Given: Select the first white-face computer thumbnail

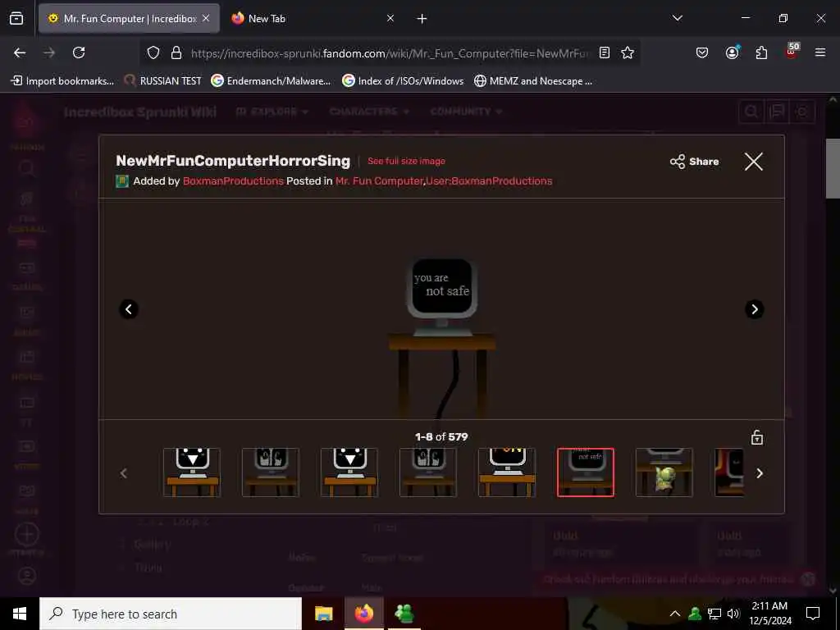Looking at the screenshot, I should pos(192,472).
